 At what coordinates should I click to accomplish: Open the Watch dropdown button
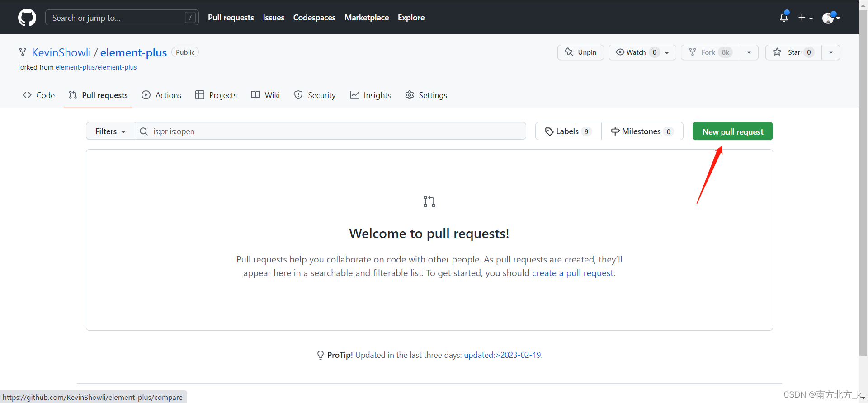[642, 52]
